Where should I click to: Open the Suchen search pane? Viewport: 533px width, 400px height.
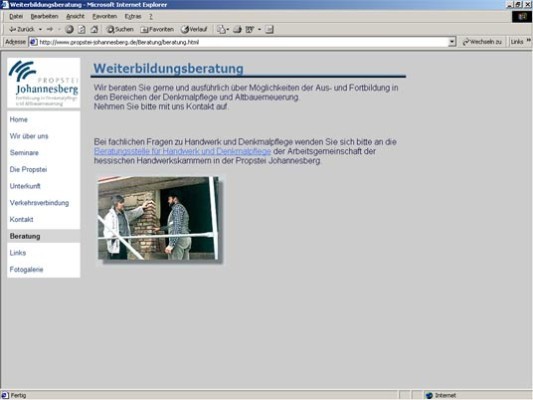120,30
